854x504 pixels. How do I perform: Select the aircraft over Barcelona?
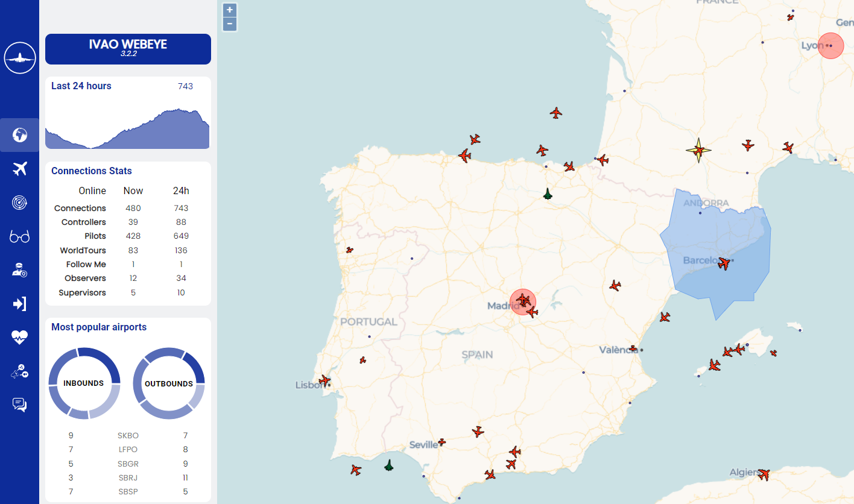click(x=724, y=263)
